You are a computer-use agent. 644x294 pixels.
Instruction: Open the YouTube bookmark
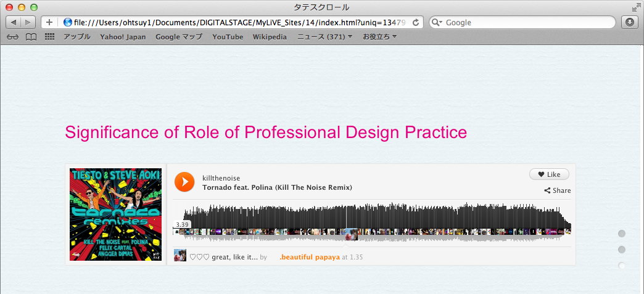(x=228, y=37)
